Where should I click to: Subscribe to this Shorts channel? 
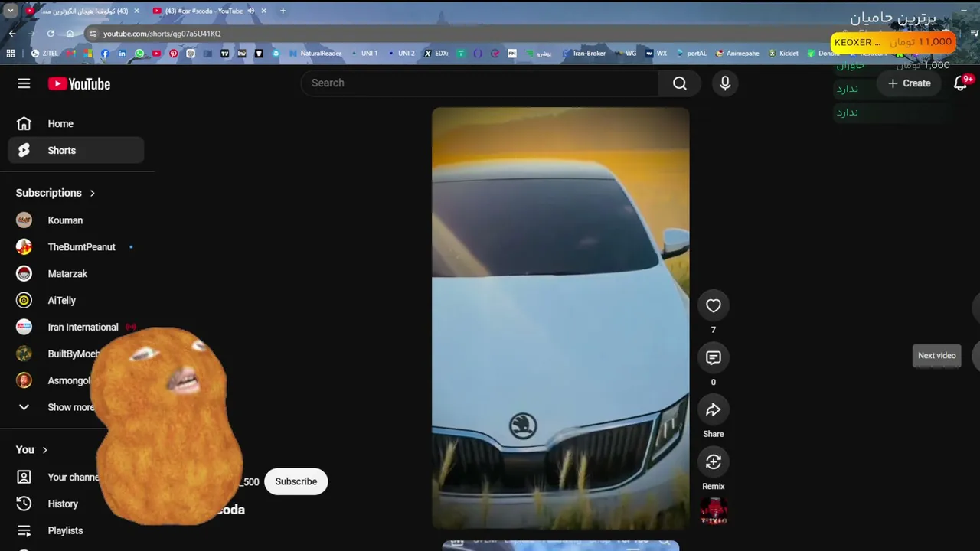(x=296, y=481)
